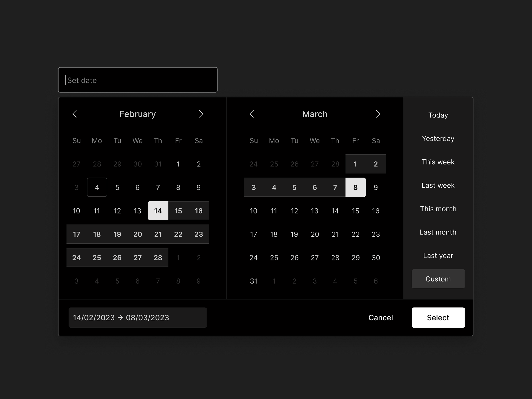
Task: Pick March 30
Action: point(376,258)
